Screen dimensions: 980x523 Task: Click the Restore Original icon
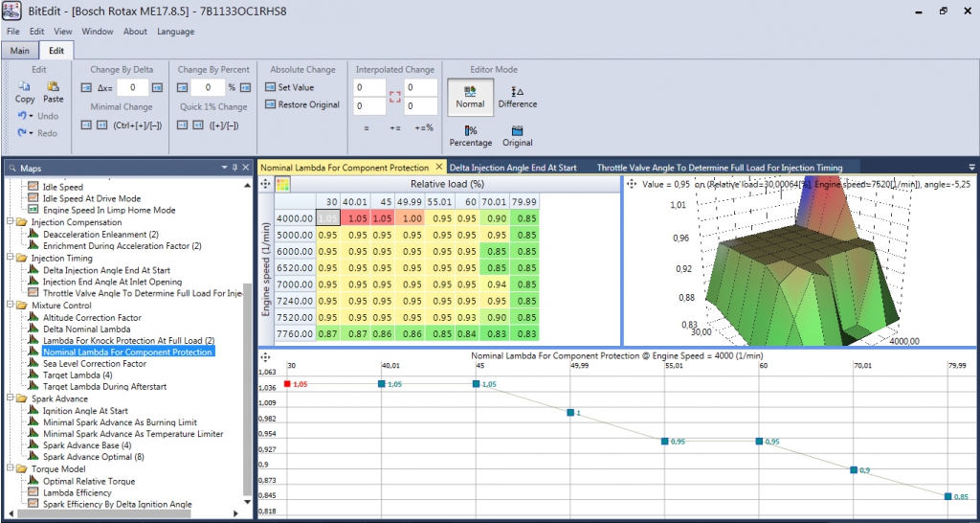click(270, 104)
